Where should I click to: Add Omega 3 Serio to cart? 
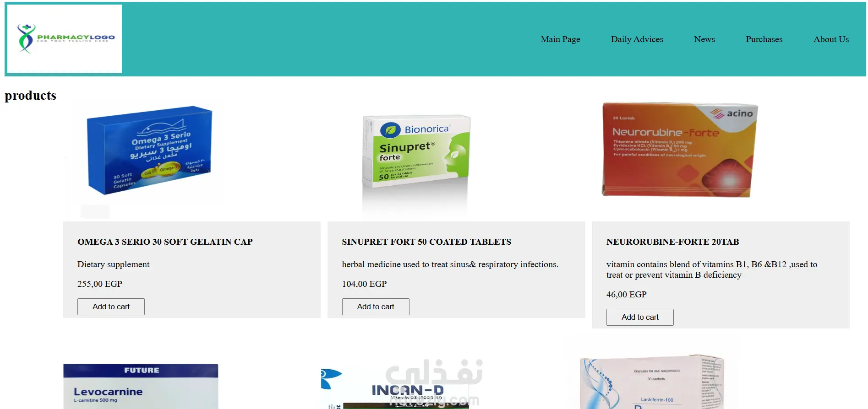[111, 307]
